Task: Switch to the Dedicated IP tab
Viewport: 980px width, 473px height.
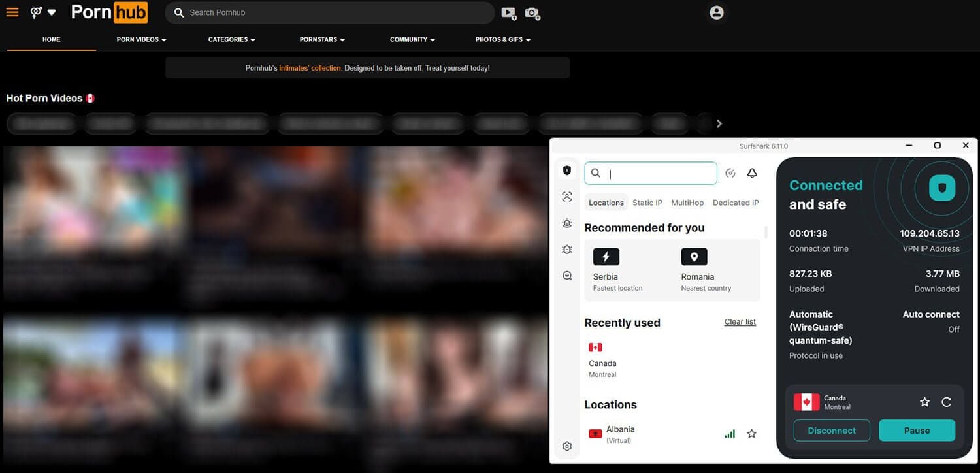Action: tap(736, 203)
